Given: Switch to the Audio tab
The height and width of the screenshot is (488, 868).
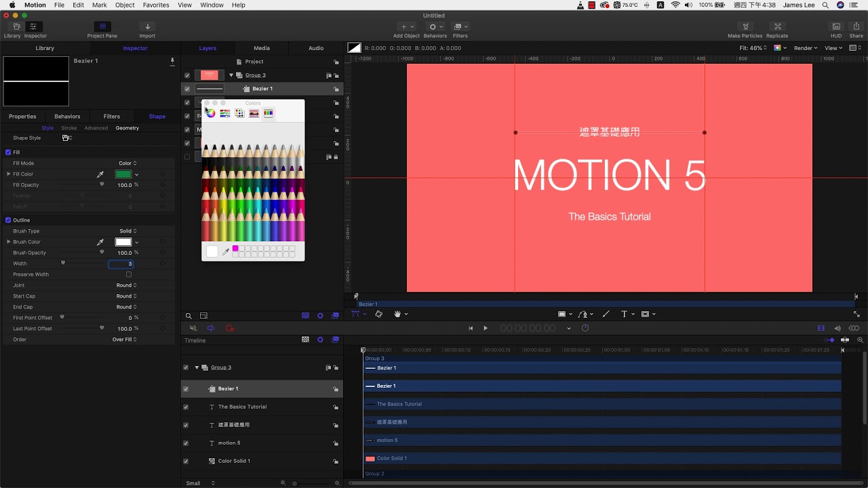Looking at the screenshot, I should [x=316, y=48].
